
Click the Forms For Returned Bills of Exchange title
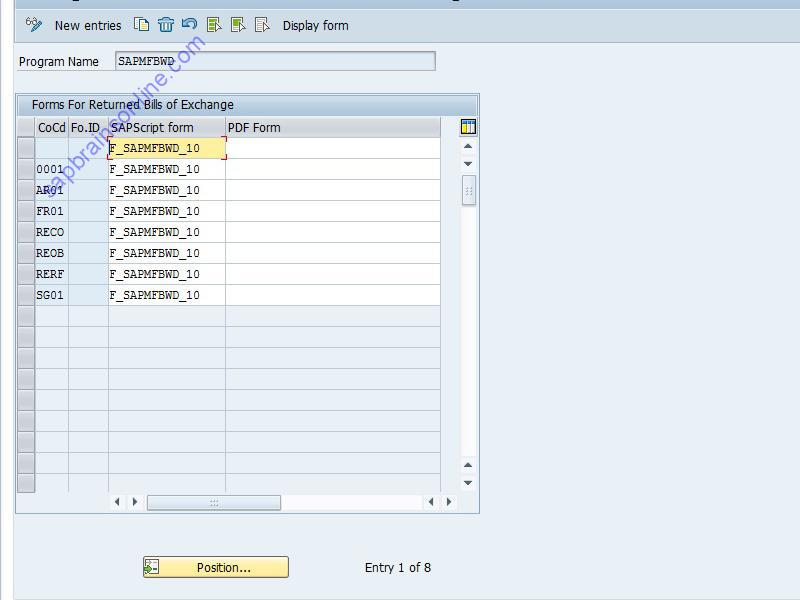click(133, 105)
